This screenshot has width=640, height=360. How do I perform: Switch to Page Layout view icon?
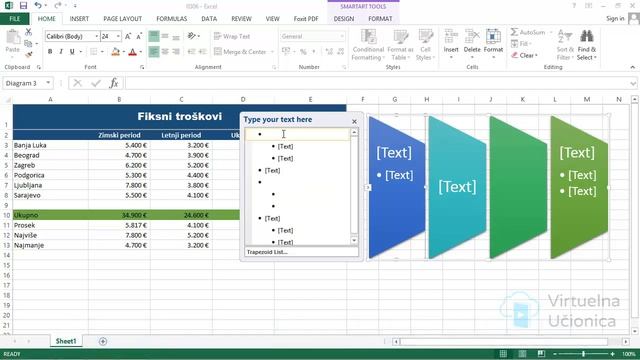pos(522,354)
